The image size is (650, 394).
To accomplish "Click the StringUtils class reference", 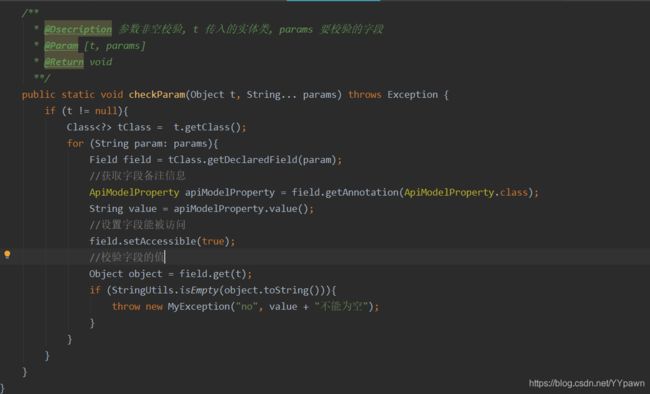I will pyautogui.click(x=142, y=290).
